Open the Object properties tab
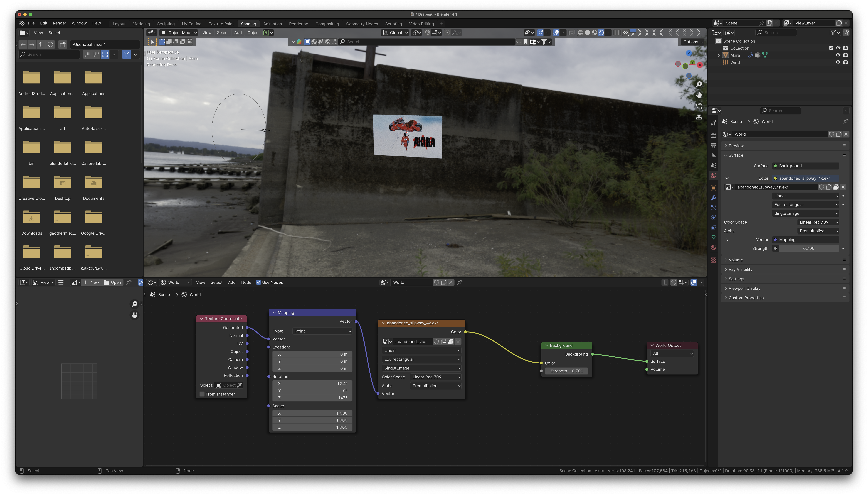Viewport: 868px width, 495px height. coord(713,188)
